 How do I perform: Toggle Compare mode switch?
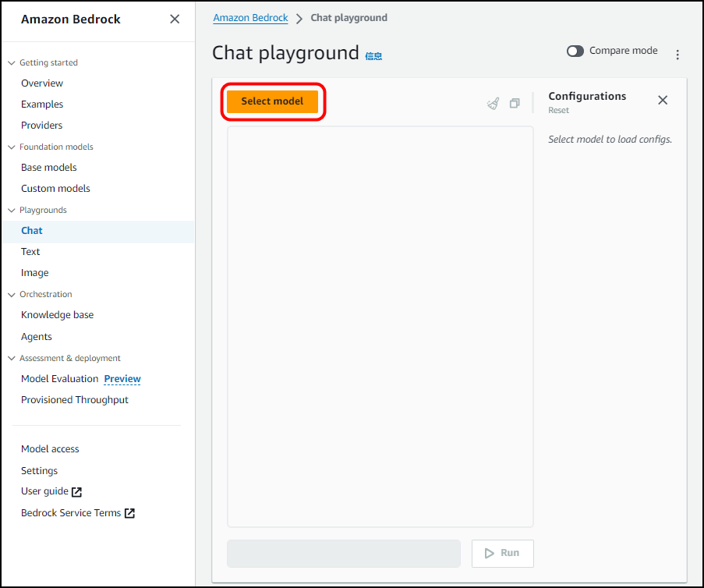click(x=575, y=51)
